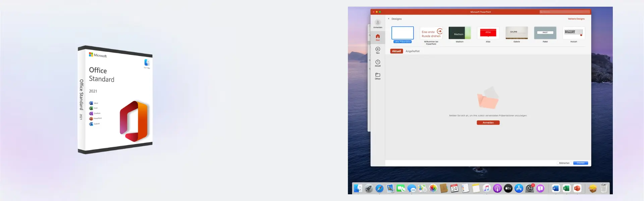This screenshot has width=644, height=201.
Task: Click the Anmelden profile icon in sidebar
Action: pyautogui.click(x=378, y=23)
